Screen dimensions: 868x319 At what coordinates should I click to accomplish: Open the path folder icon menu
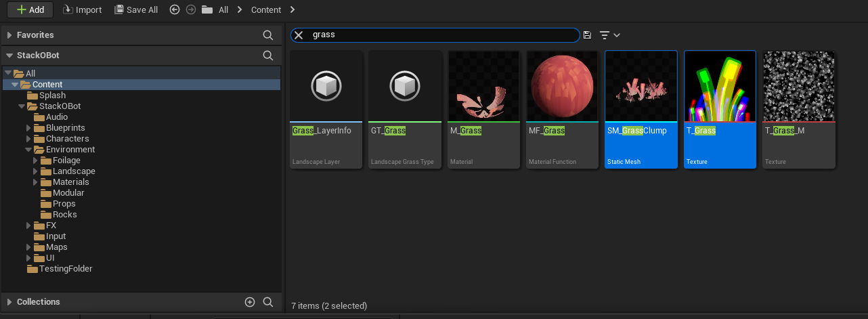[207, 9]
